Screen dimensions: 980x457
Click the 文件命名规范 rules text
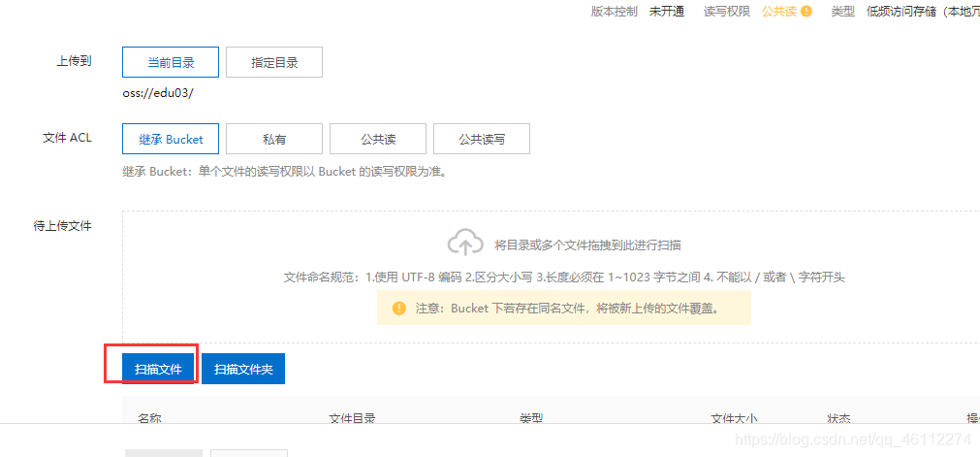pos(564,277)
